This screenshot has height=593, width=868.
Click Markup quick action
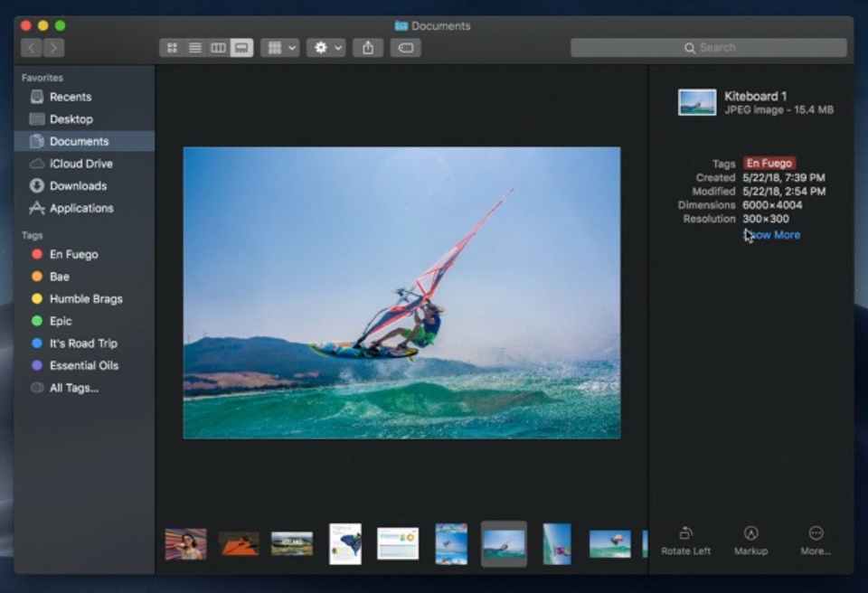pos(750,541)
